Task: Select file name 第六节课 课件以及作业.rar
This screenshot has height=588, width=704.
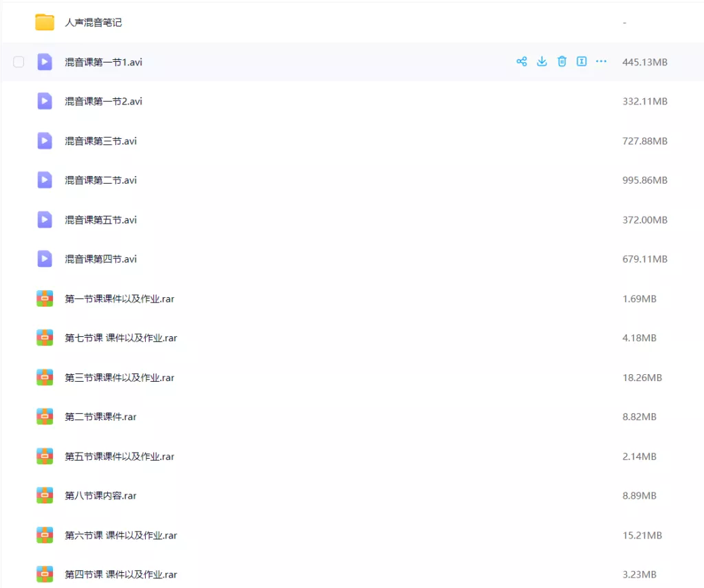Action: point(121,535)
